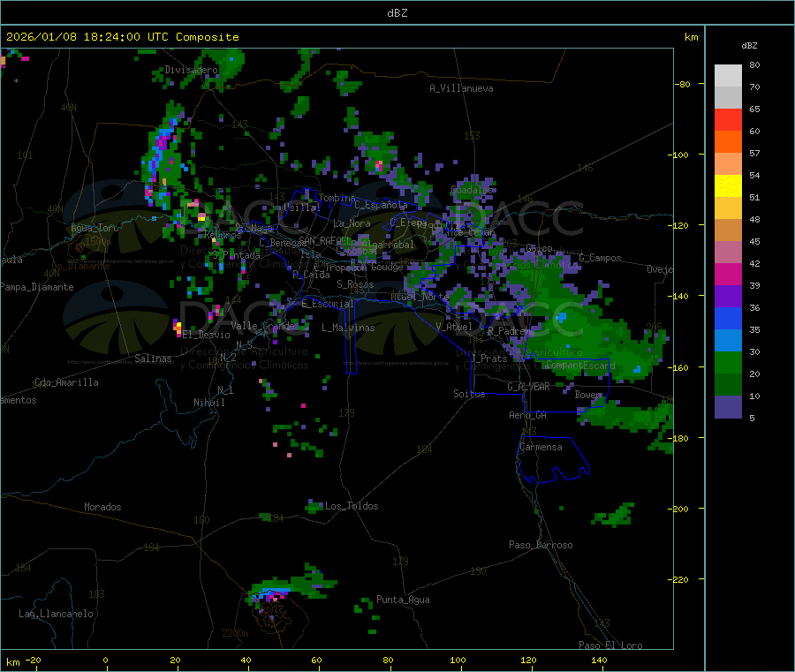Image resolution: width=795 pixels, height=672 pixels.
Task: Click the L_Malvinas location label
Action: click(348, 328)
